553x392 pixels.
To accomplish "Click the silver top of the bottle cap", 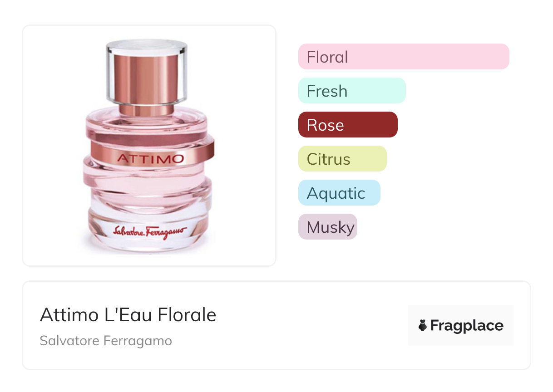I will point(147,45).
